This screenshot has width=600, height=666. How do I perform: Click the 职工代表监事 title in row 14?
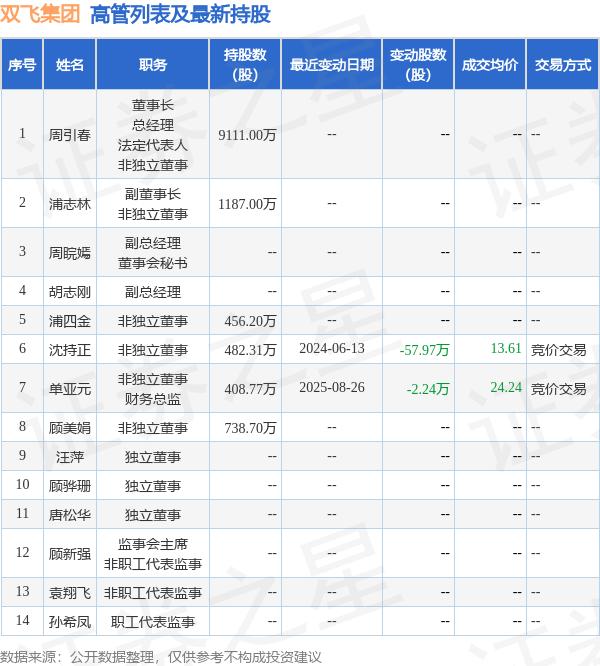(153, 622)
